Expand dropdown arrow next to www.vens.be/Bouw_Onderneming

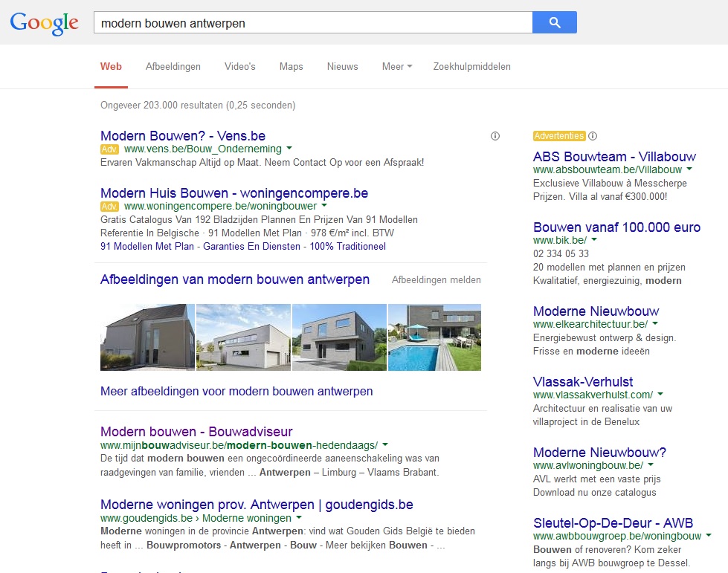(289, 149)
